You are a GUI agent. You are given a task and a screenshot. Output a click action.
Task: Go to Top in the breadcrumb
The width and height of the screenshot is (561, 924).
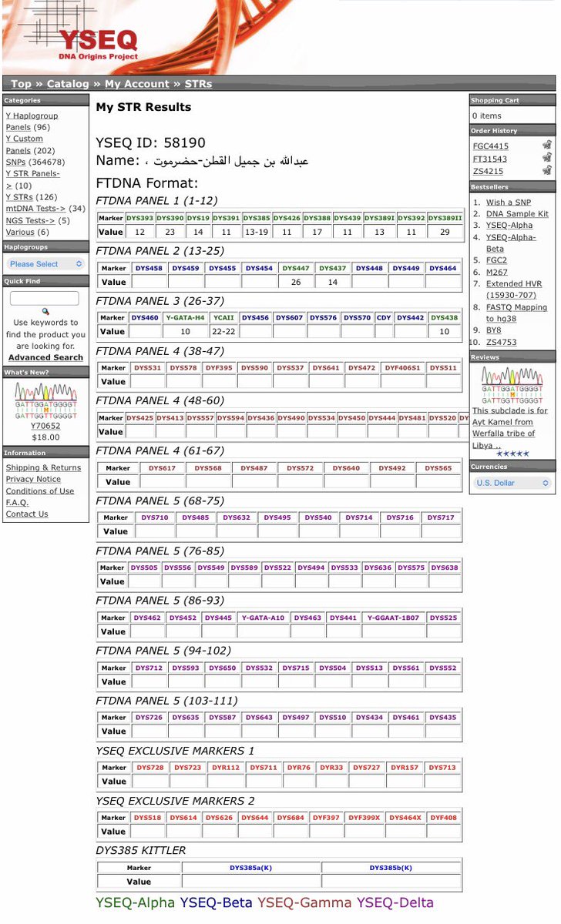tap(22, 84)
